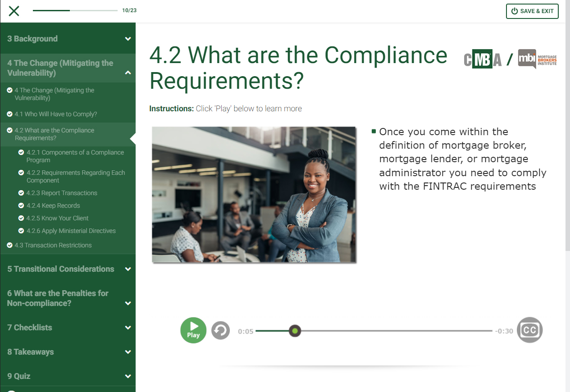
Task: Click checkmark beside 4.3 Transaction Restrictions
Action: [9, 245]
